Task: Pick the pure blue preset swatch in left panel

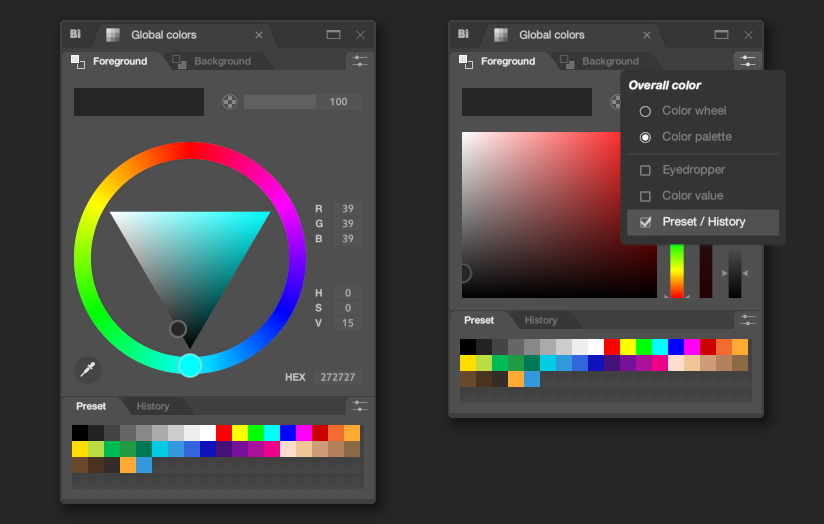Action: tap(288, 433)
